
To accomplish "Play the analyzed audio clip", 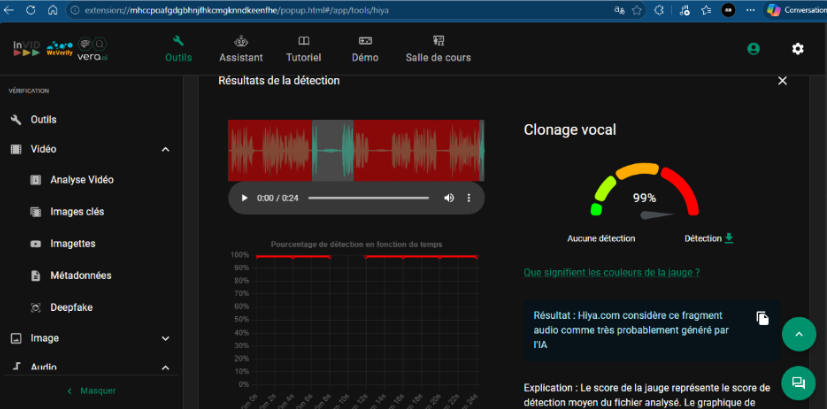I will click(244, 198).
